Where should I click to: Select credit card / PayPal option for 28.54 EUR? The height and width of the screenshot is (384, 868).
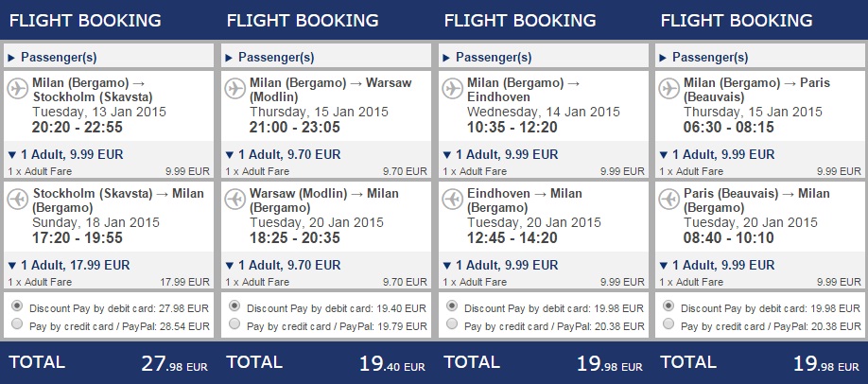[17, 324]
